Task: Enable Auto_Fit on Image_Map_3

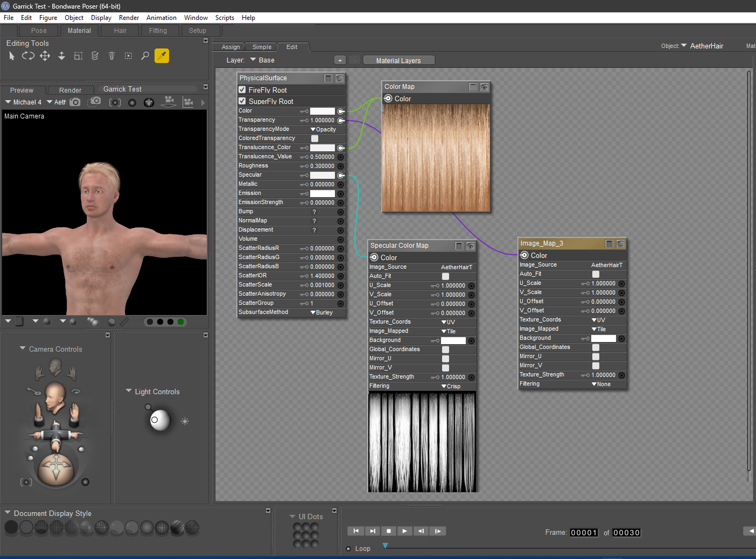Action: coord(596,274)
